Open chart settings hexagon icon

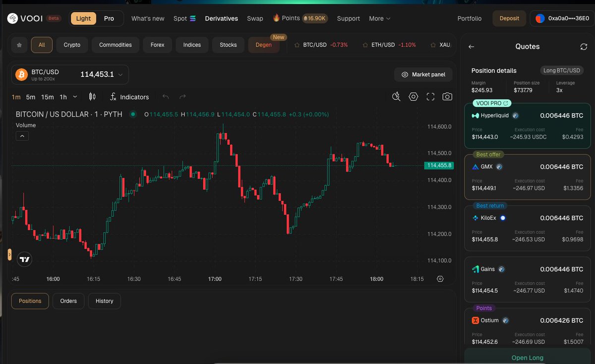(x=414, y=97)
